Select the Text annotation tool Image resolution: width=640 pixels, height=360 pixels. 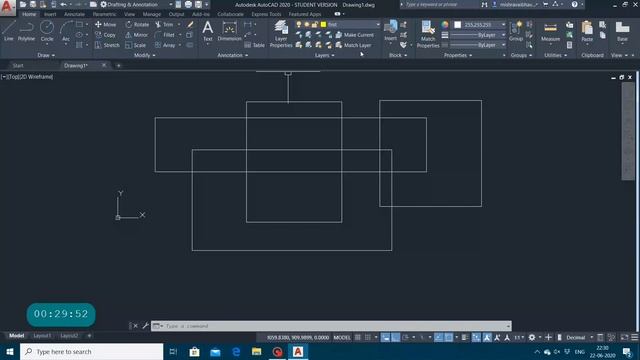tap(208, 31)
